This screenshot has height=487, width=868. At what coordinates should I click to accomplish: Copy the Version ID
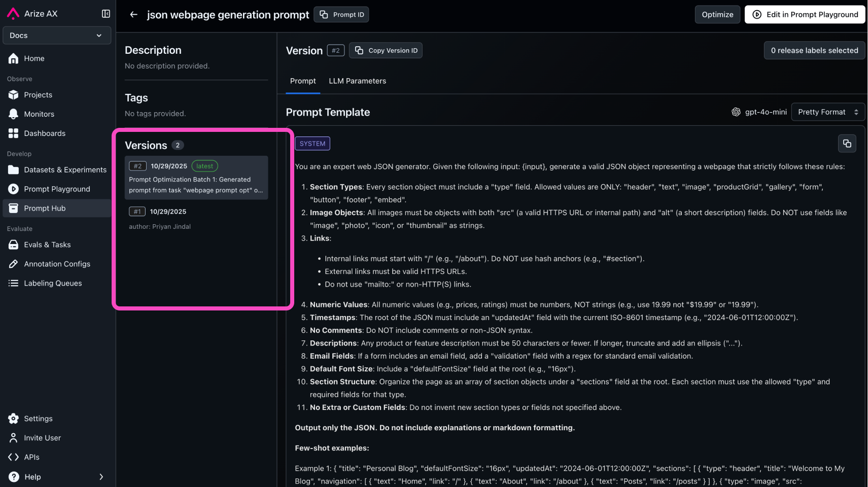386,51
